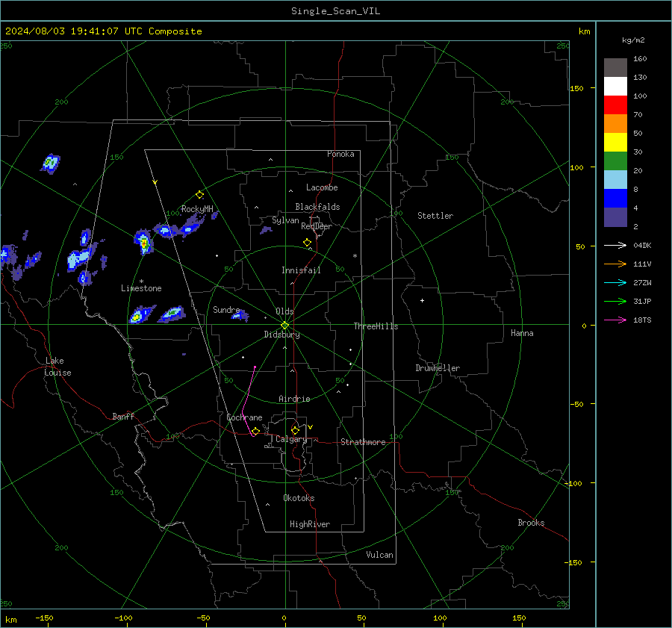Click the Blackfalds city label
Screen dimensions: 672x628
click(x=317, y=207)
